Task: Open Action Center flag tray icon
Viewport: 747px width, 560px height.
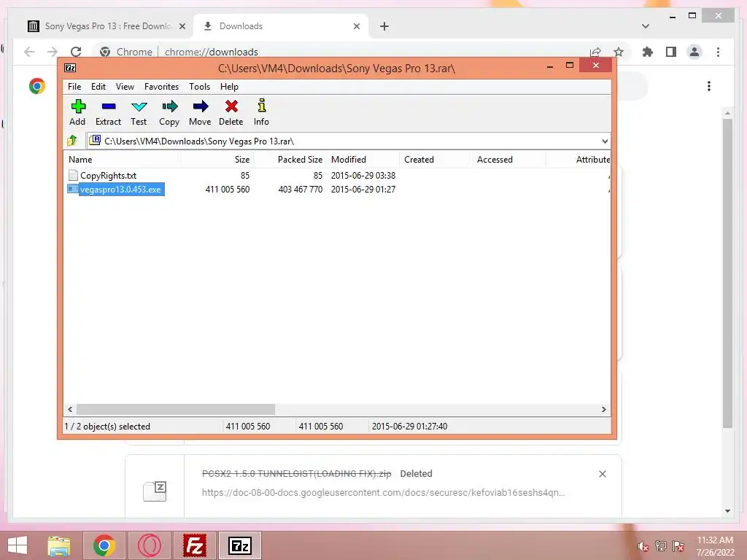Action: click(x=678, y=545)
